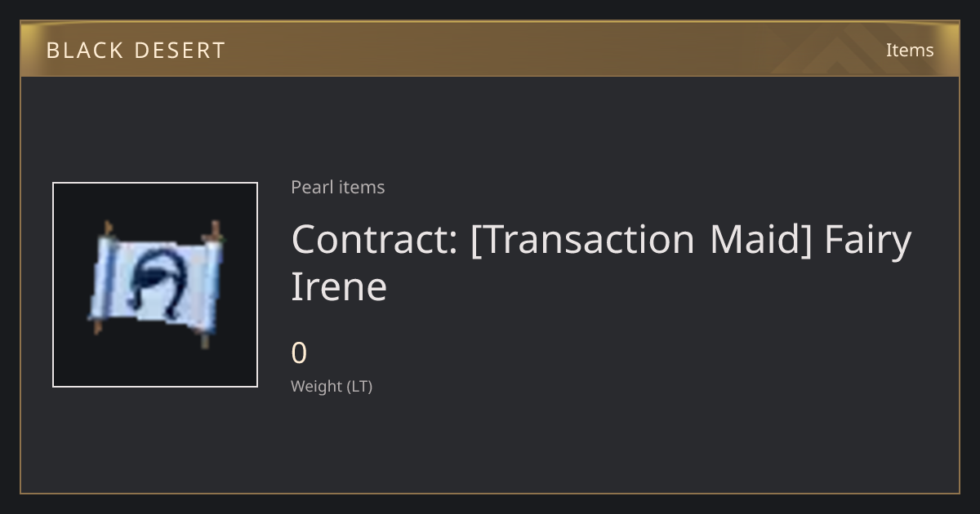This screenshot has width=980, height=514.
Task: Click the white-bordered item thumbnail frame
Action: pyautogui.click(x=155, y=285)
